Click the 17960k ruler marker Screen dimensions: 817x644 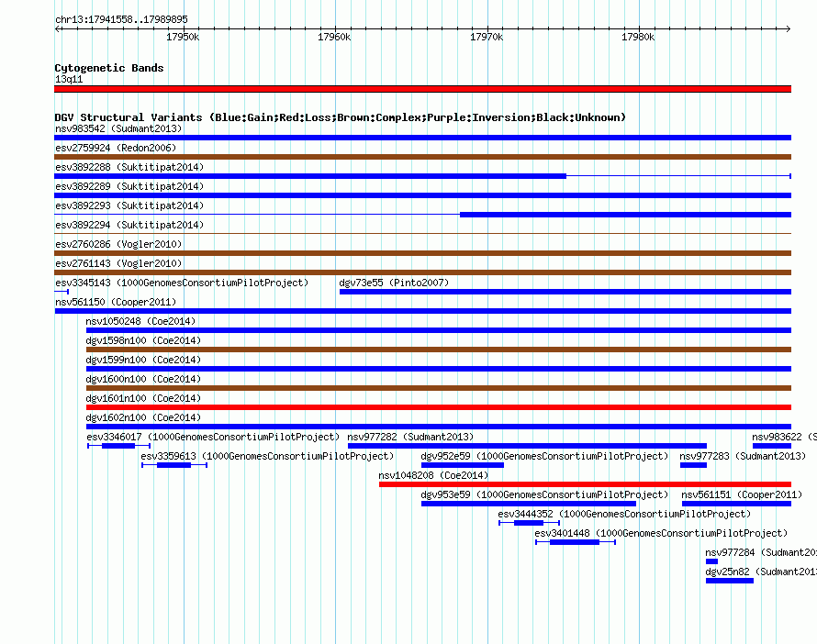tap(334, 37)
